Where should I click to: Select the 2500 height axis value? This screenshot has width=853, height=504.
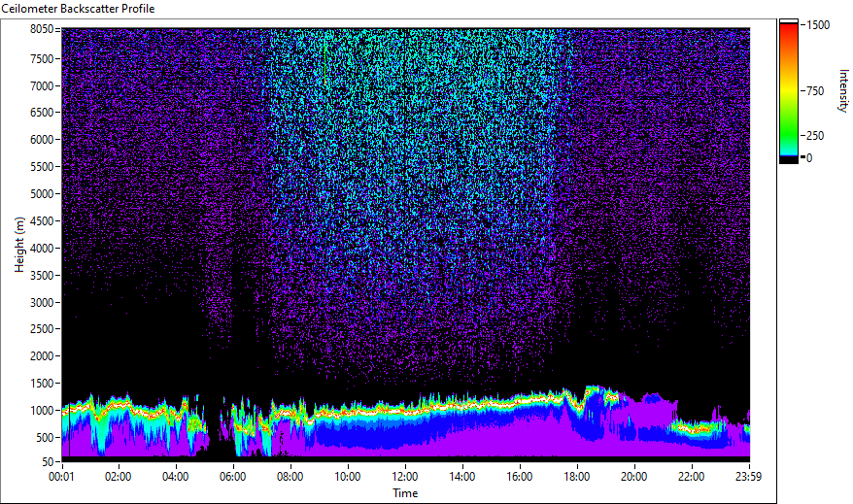(x=42, y=329)
